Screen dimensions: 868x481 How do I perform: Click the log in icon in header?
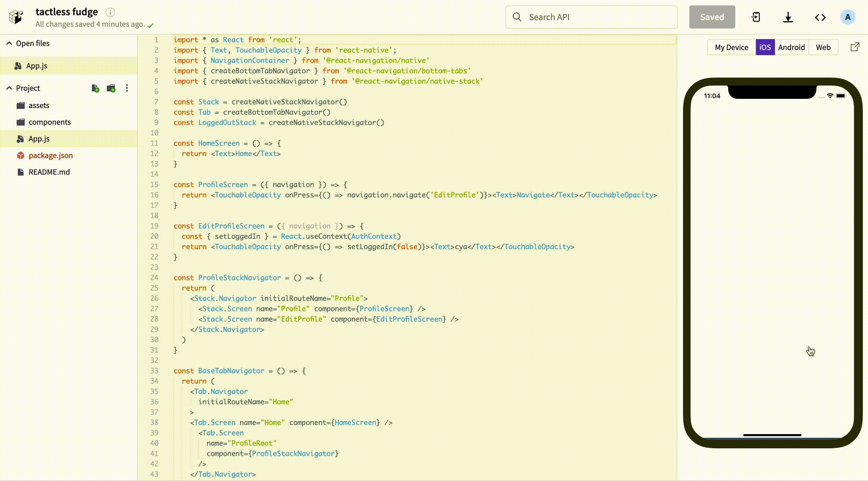(x=756, y=17)
